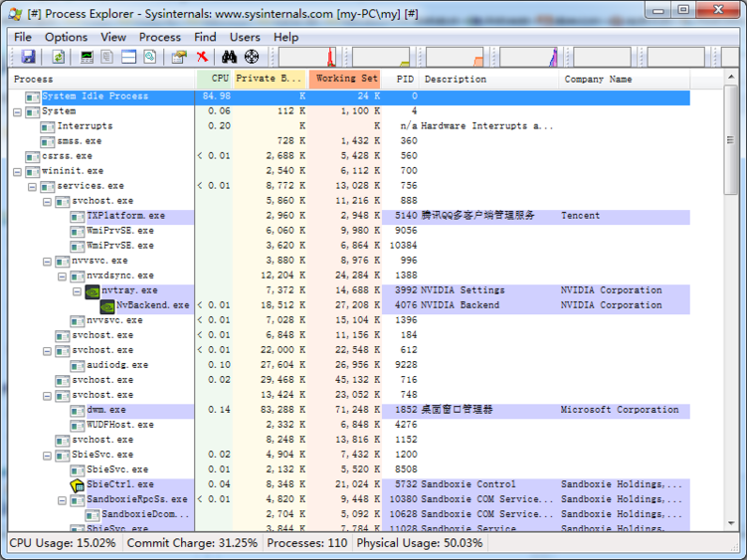Click the 'Sandboxie Control' description cell
747x560 pixels.
click(468, 485)
